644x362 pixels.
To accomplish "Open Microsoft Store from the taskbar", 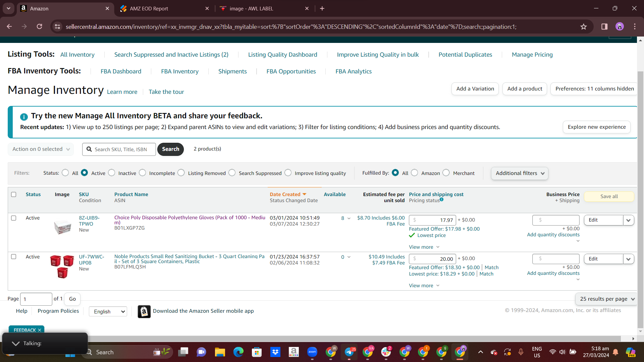I will pos(257,352).
